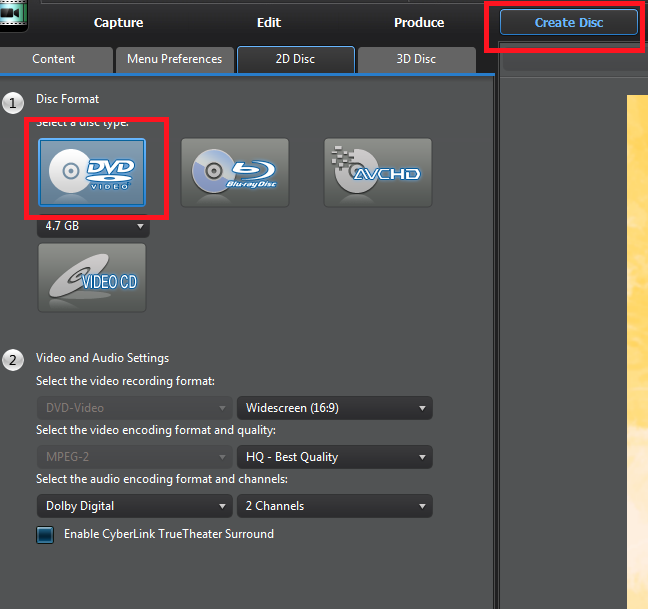648x609 pixels.
Task: Click 'Select the video recording format:' label
Action: [125, 381]
